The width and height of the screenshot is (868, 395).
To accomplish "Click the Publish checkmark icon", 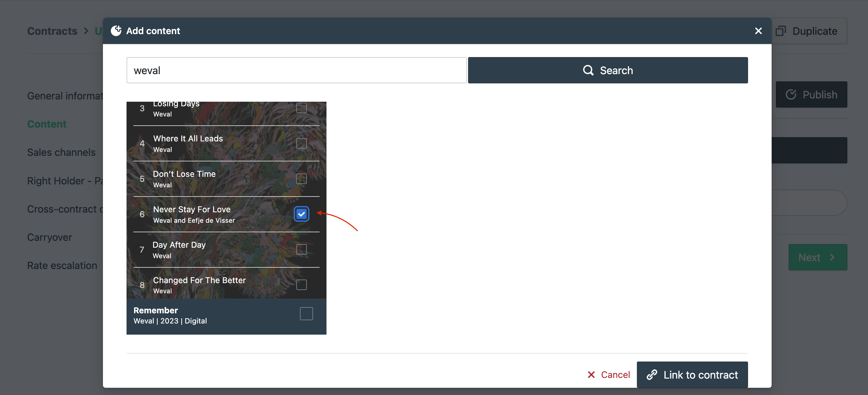I will (x=791, y=94).
